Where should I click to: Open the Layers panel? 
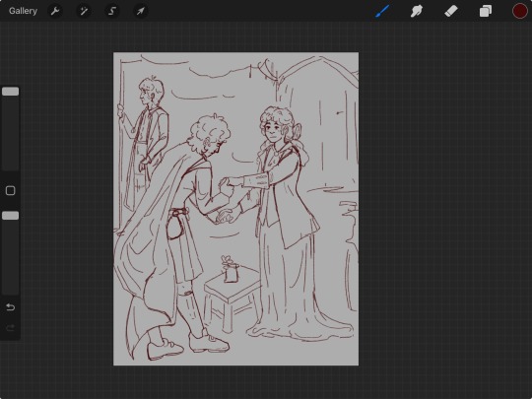click(486, 11)
